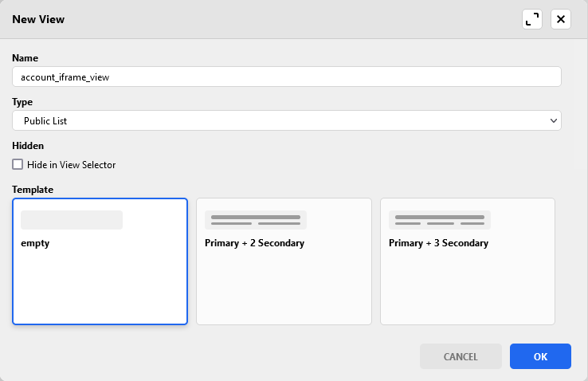
Task: Click the Type field label
Action: coord(22,102)
